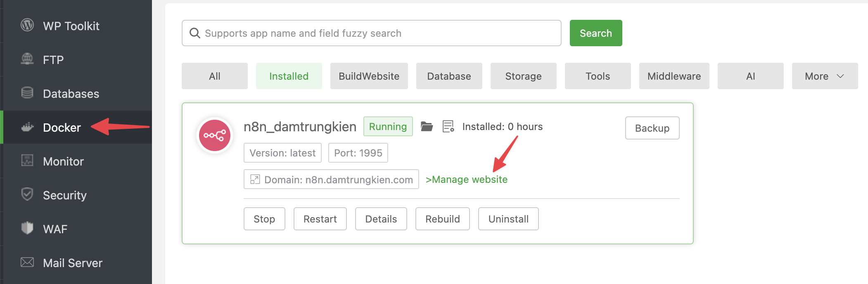
Task: Click the Monitor chart icon
Action: [x=27, y=160]
